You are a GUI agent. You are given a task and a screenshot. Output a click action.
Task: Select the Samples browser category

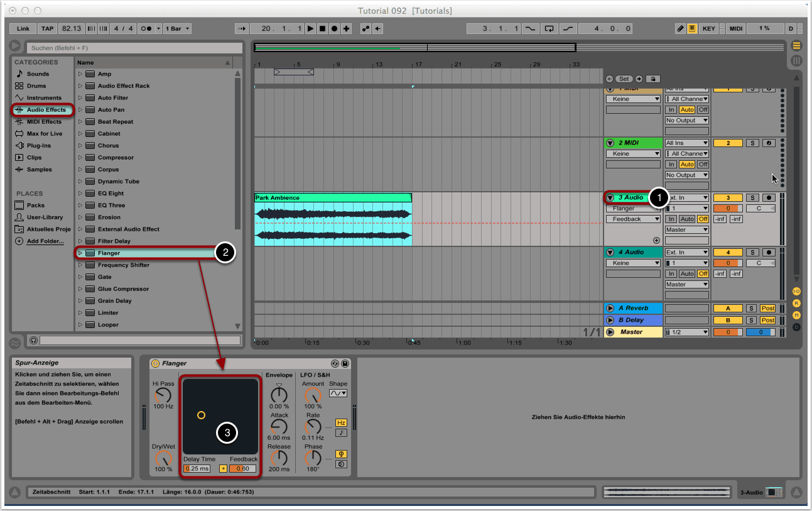[39, 169]
